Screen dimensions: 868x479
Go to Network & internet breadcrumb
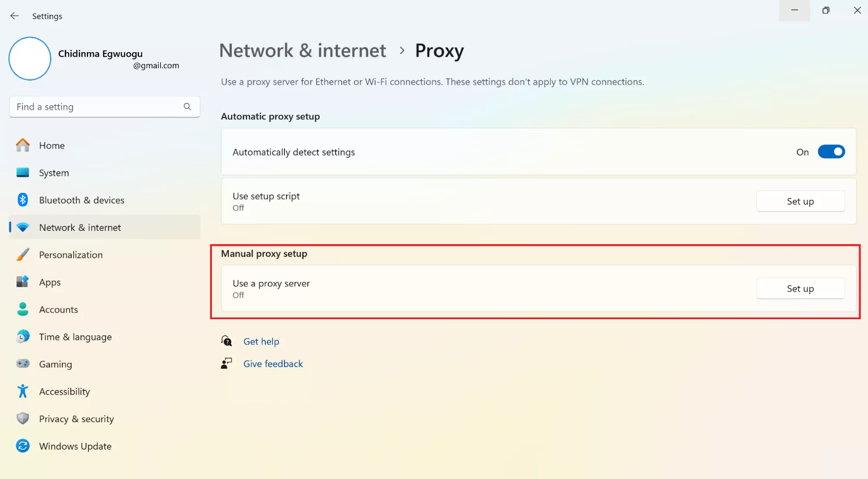[302, 51]
